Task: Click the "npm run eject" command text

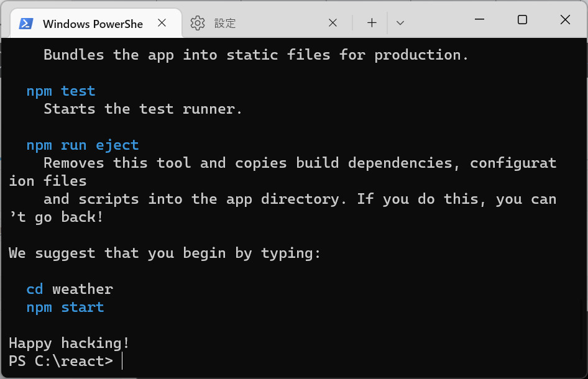Action: (83, 145)
